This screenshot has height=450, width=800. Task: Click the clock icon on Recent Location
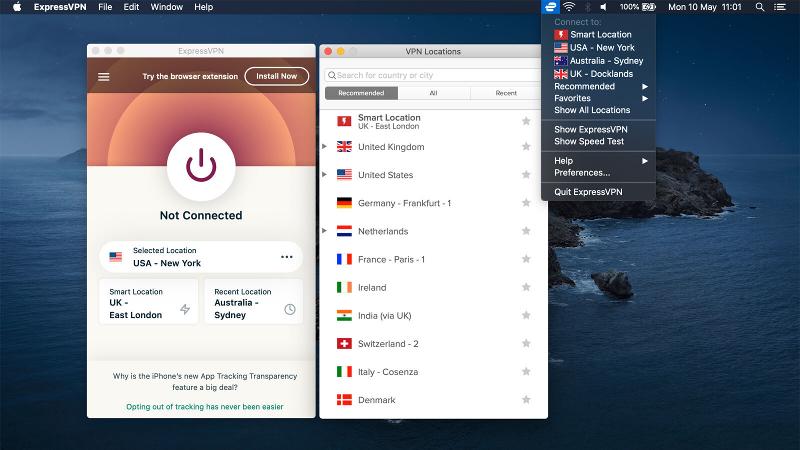tap(289, 309)
